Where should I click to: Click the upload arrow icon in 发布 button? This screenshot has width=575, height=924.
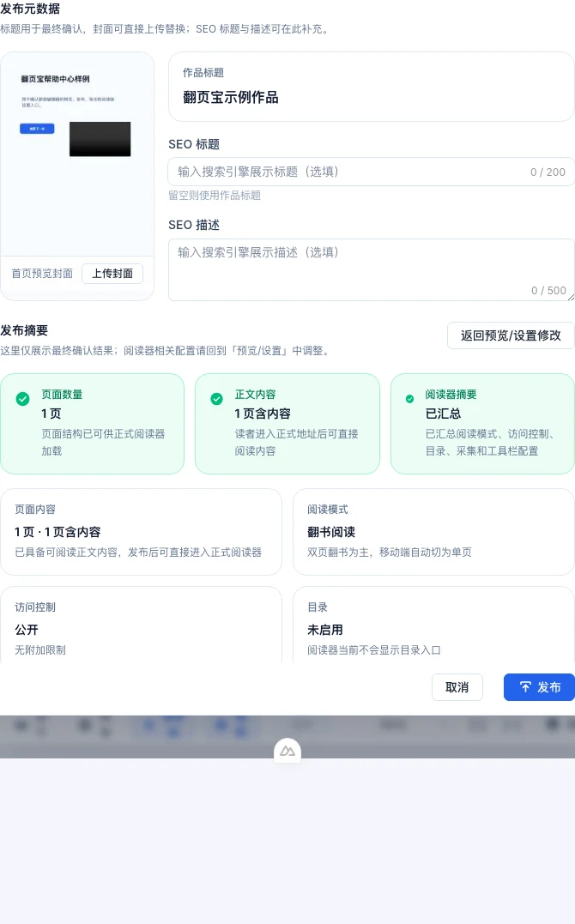pos(525,687)
